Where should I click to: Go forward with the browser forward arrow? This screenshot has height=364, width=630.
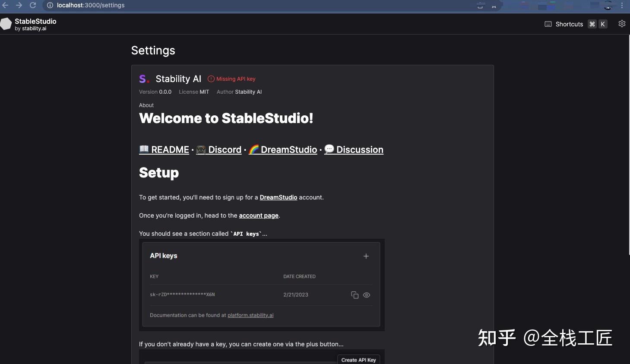19,5
